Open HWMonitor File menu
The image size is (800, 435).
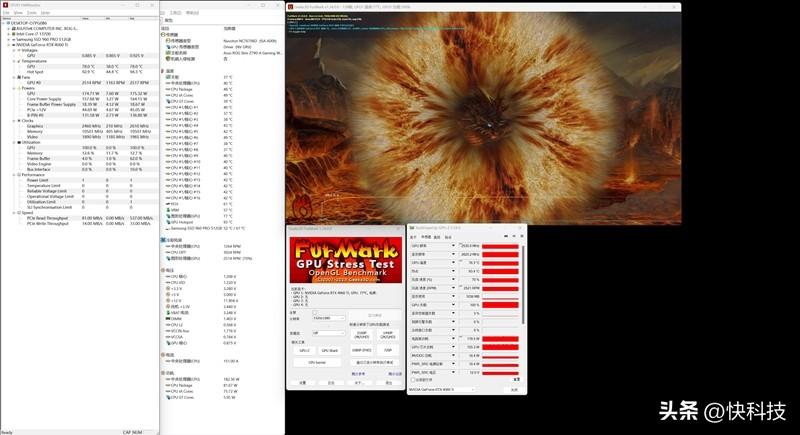(x=6, y=12)
